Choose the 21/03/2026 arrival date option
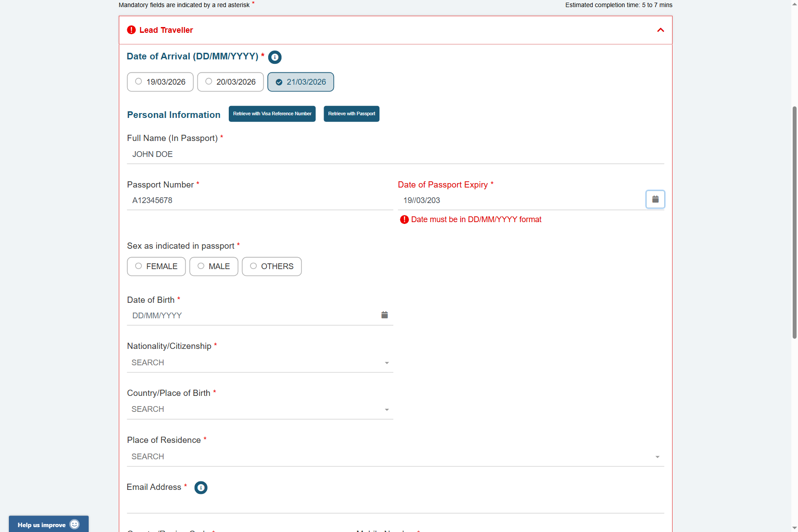This screenshot has height=532, width=798. pos(301,82)
